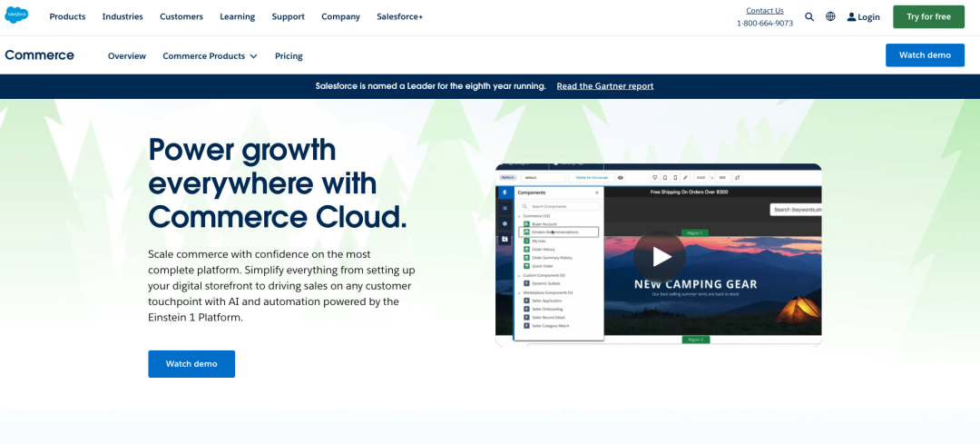Collapse Marketplace Components group in demo preview
Screen dimensions: 980x444
(519, 293)
